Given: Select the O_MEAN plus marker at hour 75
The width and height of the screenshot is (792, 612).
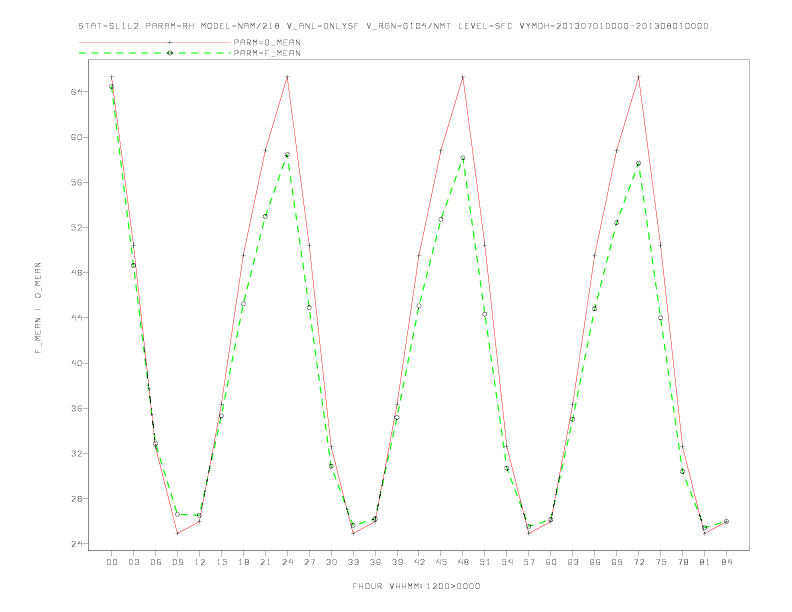Looking at the screenshot, I should click(x=661, y=245).
